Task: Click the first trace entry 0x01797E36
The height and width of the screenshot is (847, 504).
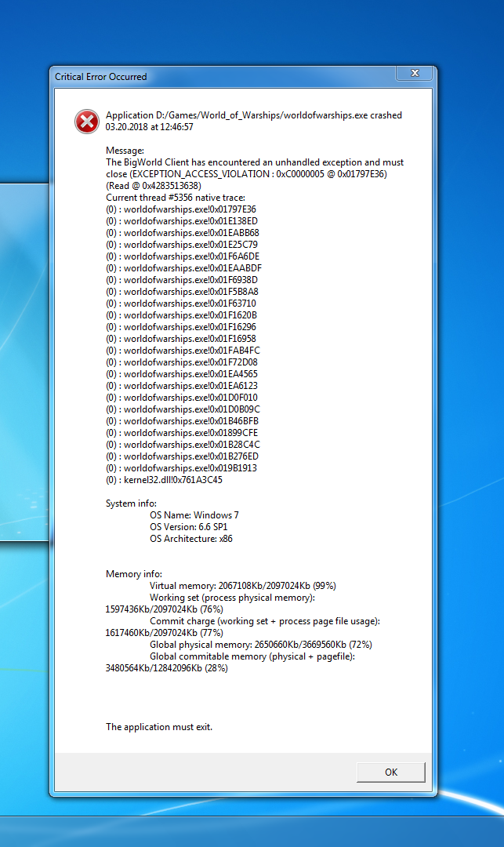Action: click(181, 209)
